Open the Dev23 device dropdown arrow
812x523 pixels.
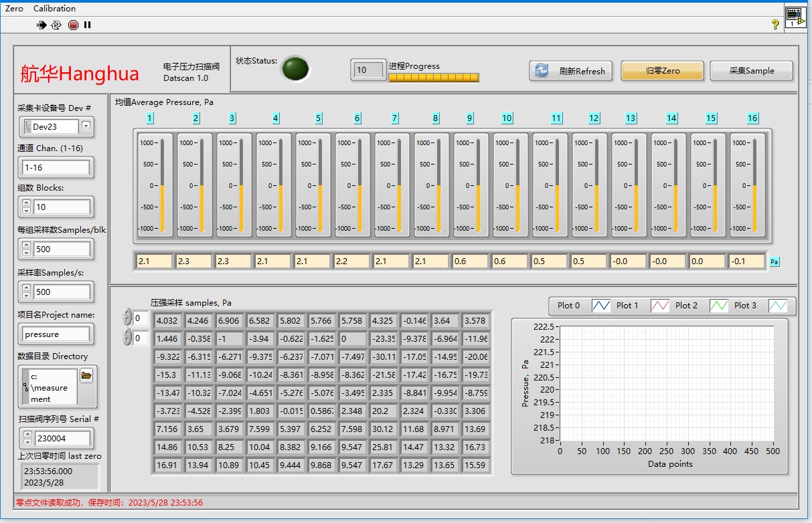[86, 126]
